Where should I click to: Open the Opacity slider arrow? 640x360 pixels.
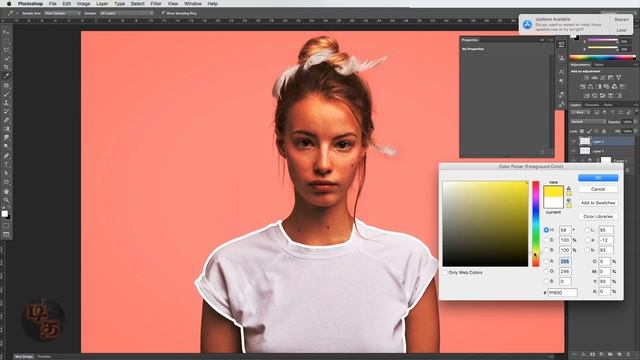click(x=635, y=122)
